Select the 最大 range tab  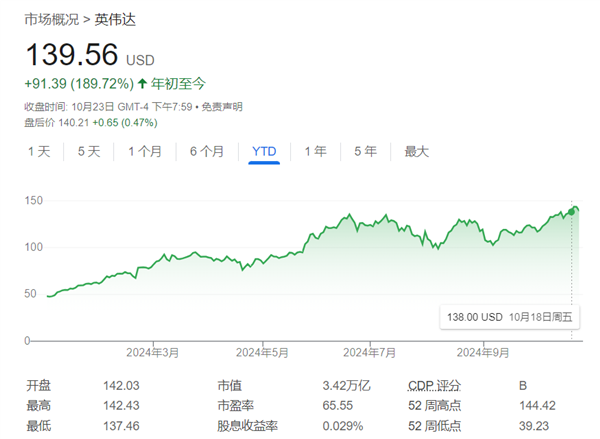tap(416, 152)
